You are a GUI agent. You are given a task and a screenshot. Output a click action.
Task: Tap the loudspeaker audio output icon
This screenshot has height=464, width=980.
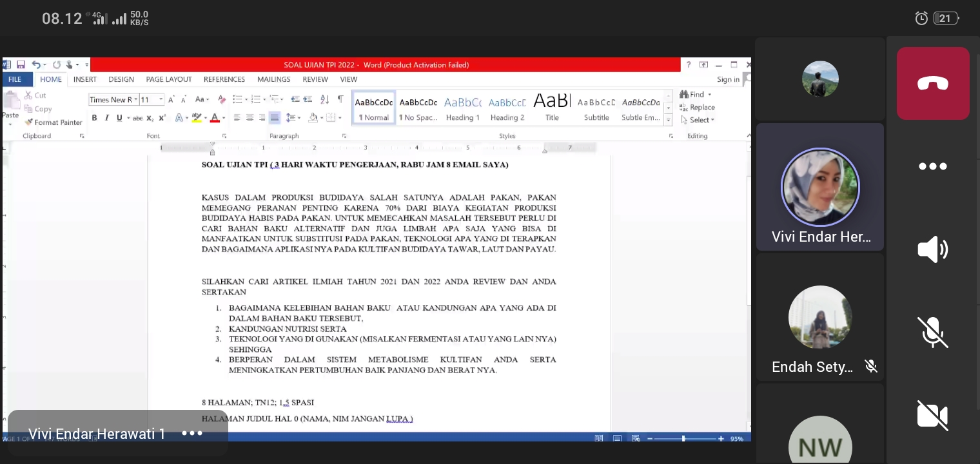(x=933, y=249)
